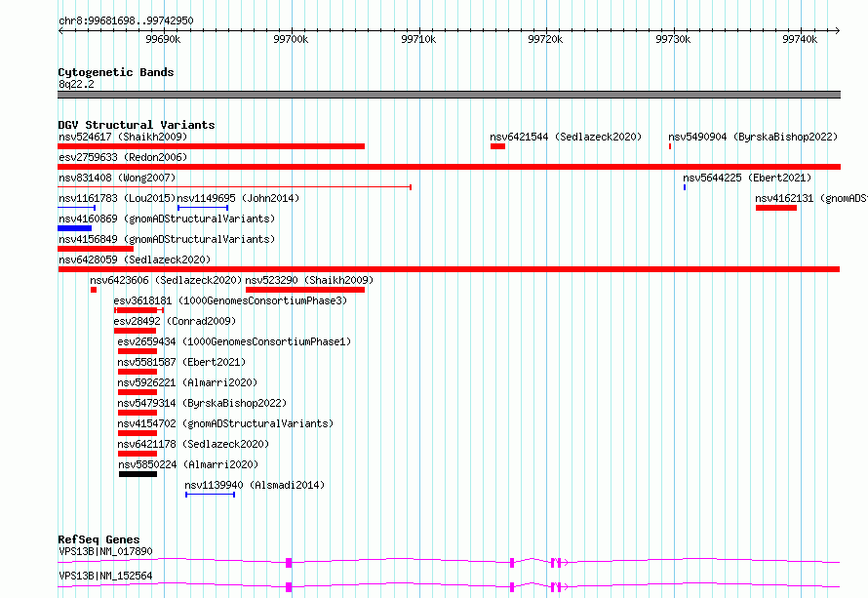This screenshot has height=598, width=868.
Task: Click the gray 8q22.2 cytoband bar
Action: coord(449,95)
